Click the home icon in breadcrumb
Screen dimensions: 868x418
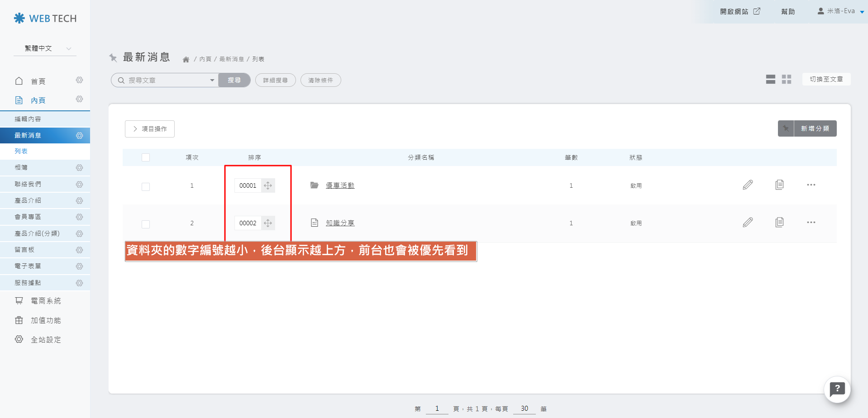click(x=186, y=59)
